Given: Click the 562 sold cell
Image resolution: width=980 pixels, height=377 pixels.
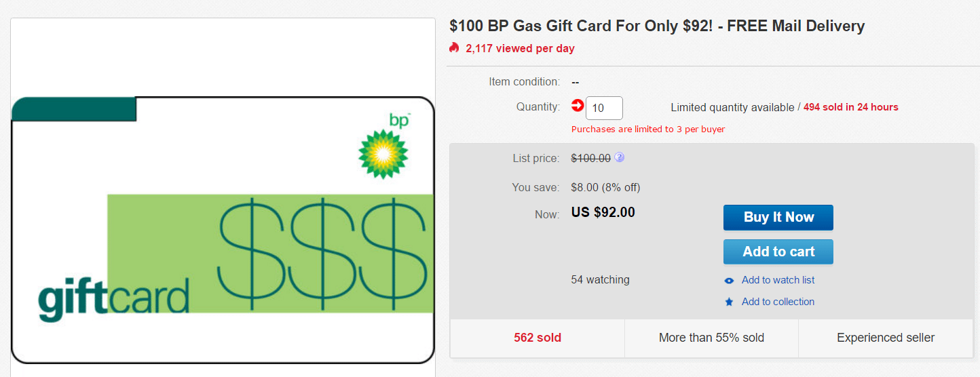Looking at the screenshot, I should coord(537,338).
